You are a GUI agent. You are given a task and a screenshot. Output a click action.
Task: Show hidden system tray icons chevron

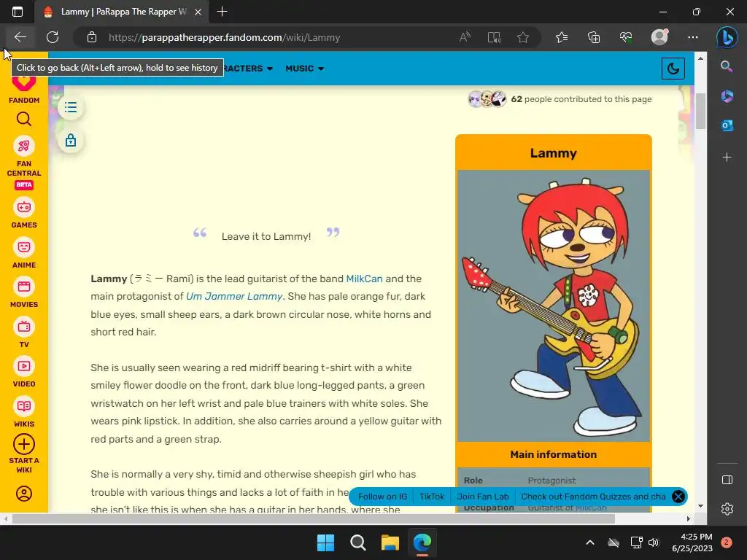(x=589, y=542)
